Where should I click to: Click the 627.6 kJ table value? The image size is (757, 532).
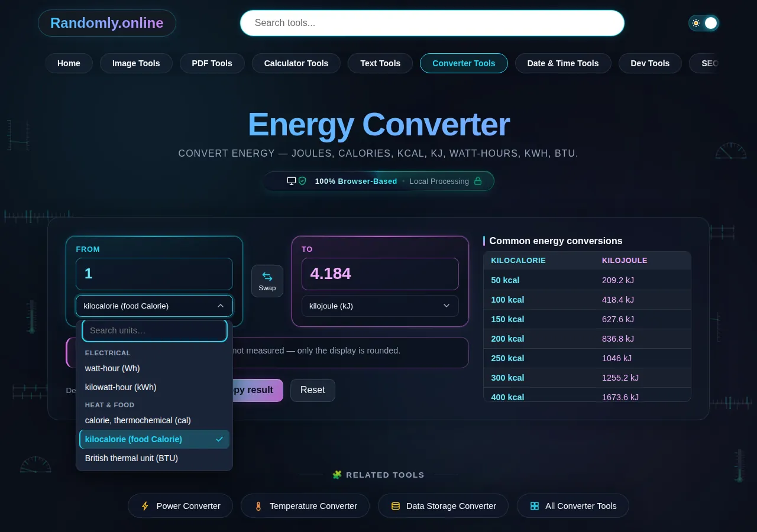tap(618, 319)
